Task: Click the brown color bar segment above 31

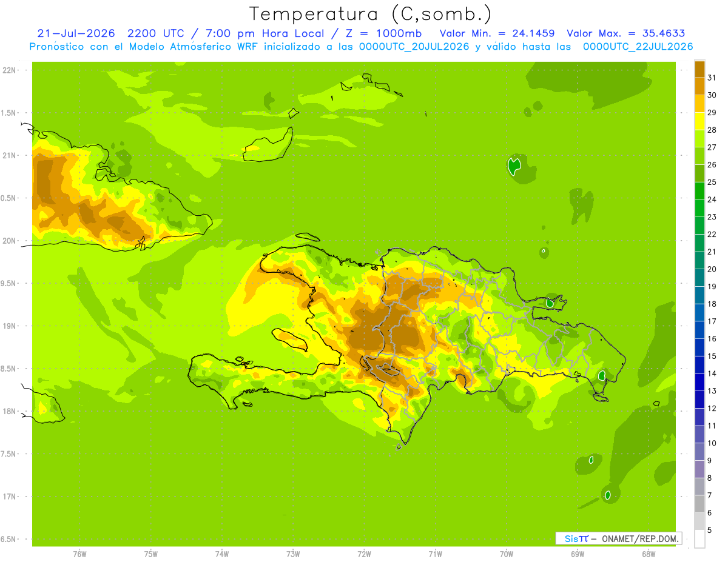Action: point(699,69)
